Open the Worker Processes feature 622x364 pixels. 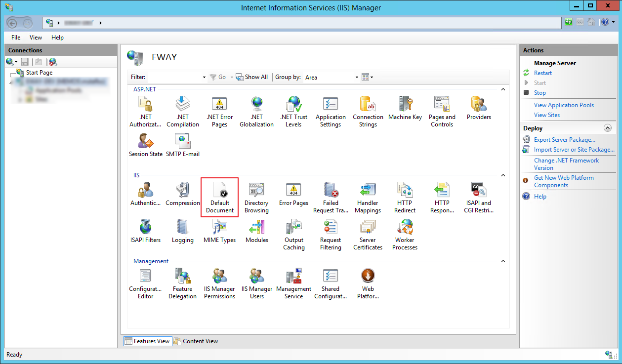(405, 235)
